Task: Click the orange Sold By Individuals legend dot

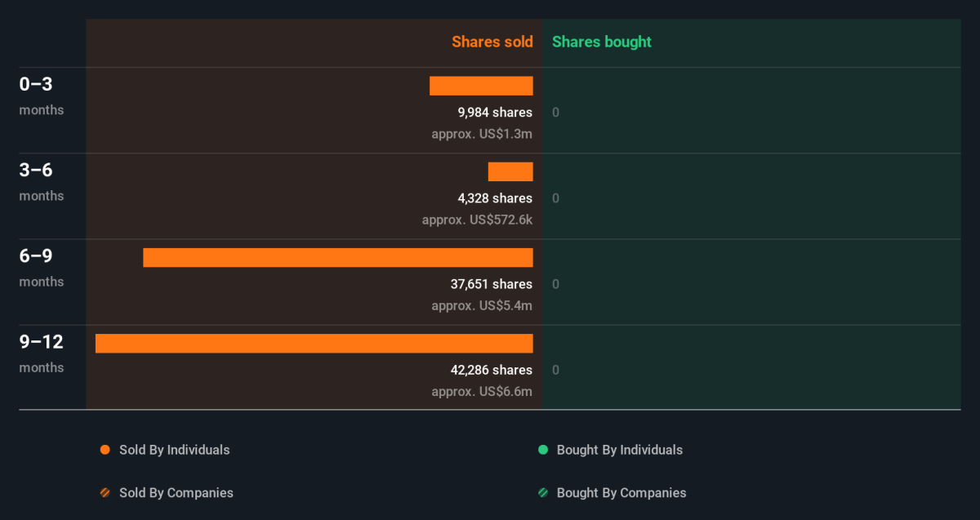Action: pyautogui.click(x=105, y=450)
